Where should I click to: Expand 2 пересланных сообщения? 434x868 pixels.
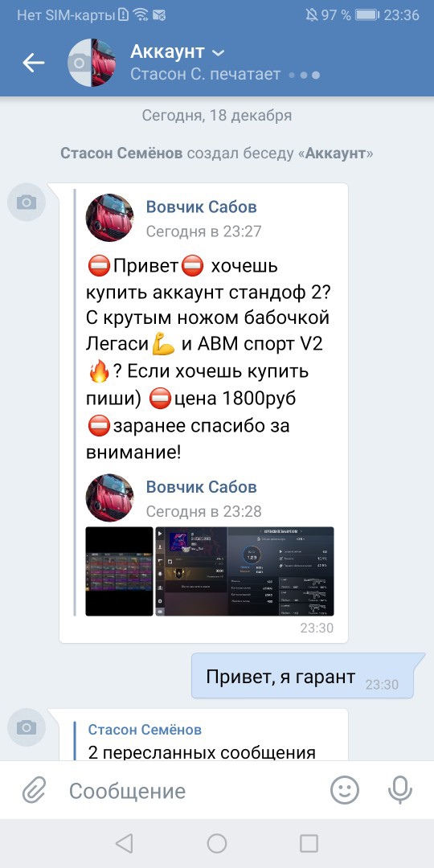click(x=202, y=752)
